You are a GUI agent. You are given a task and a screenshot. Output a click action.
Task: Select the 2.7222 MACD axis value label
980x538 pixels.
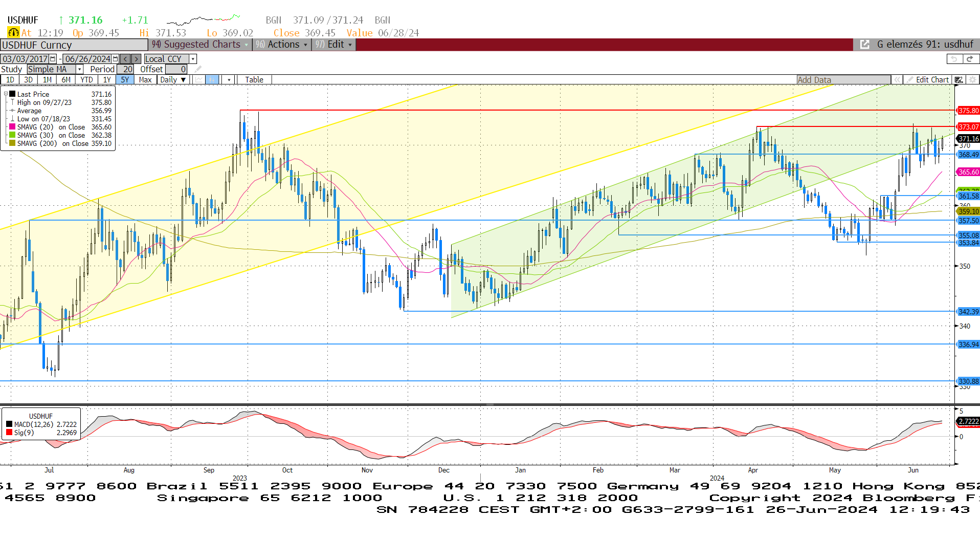click(x=968, y=421)
